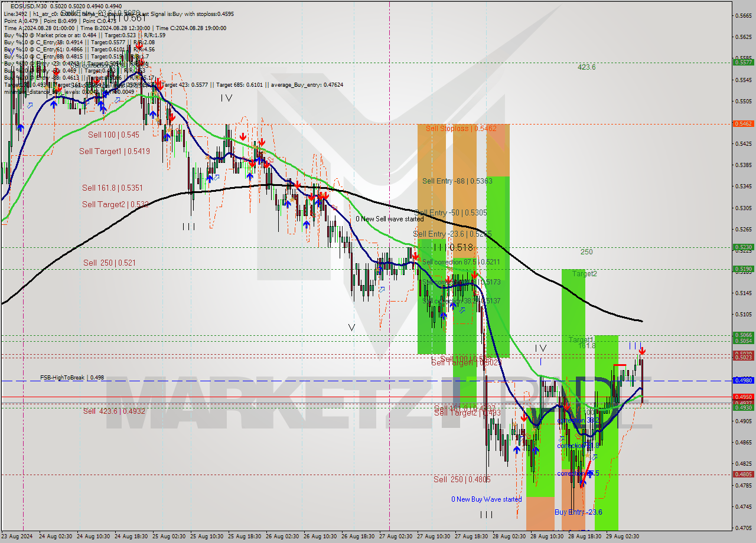Click the 'V' wave label below the candles
This screenshot has width=756, height=543.
tap(352, 327)
